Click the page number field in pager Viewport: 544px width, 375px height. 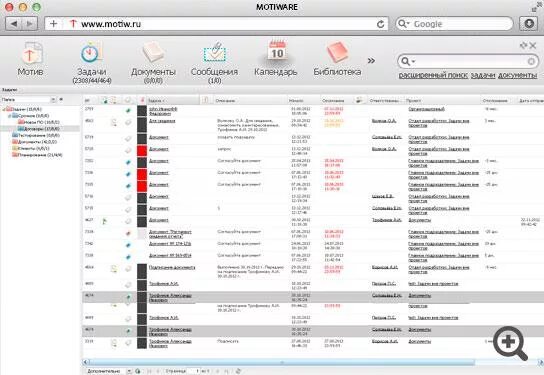point(194,371)
